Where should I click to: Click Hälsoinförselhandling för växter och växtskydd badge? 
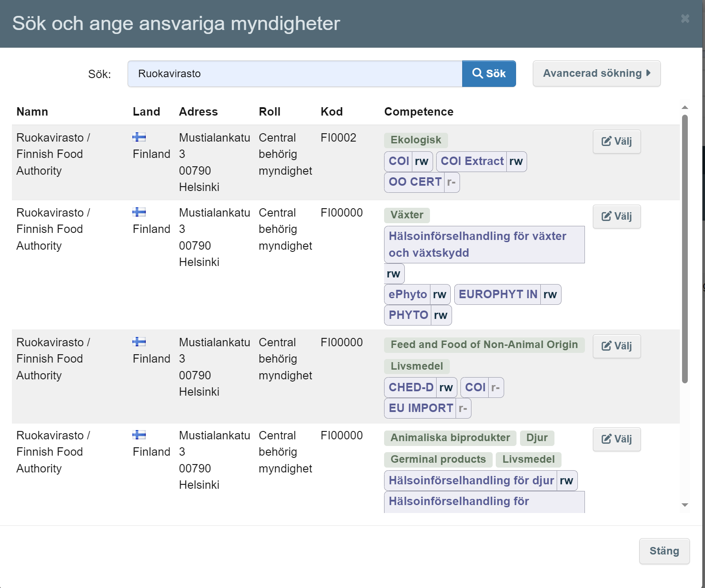[x=484, y=244]
